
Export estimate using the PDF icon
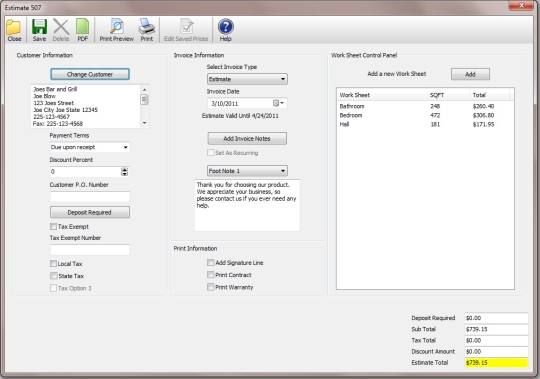[82, 27]
